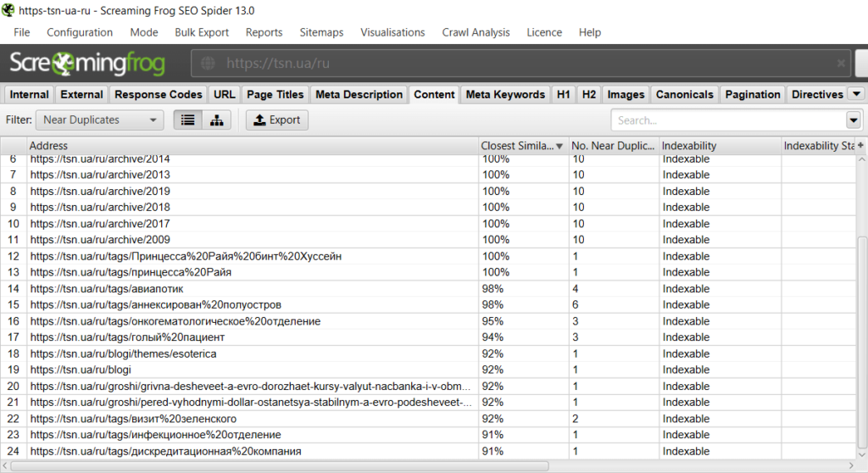This screenshot has height=473, width=868.
Task: Click the Indexability column header
Action: tap(721, 146)
